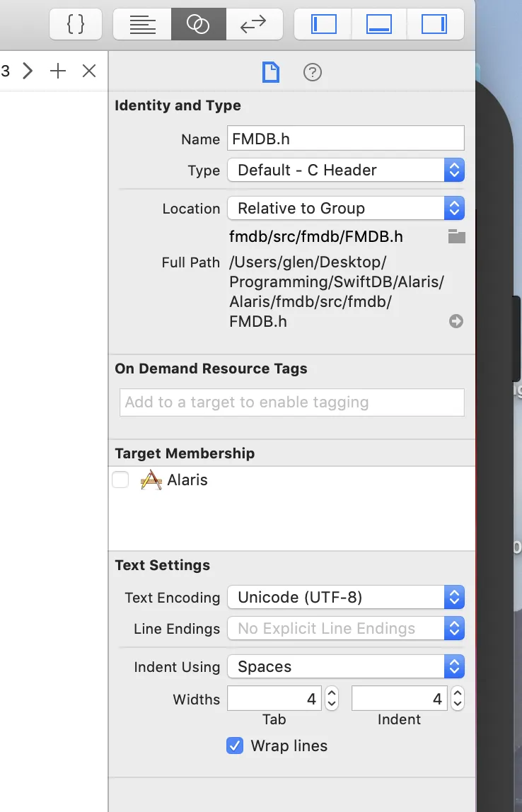
Task: Switch to the Standard editor view
Action: point(142,24)
